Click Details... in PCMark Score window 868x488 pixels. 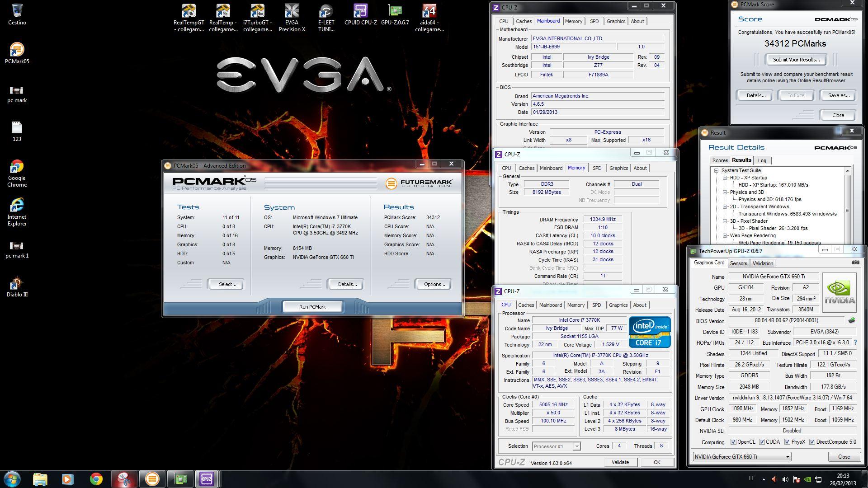[x=755, y=95]
